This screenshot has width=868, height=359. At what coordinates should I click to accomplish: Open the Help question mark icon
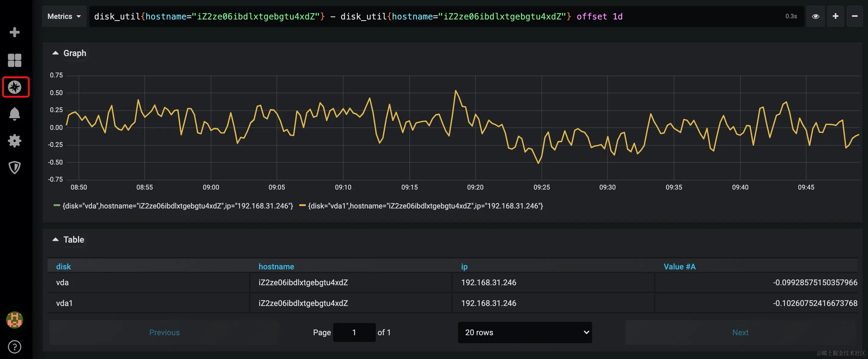(x=15, y=347)
